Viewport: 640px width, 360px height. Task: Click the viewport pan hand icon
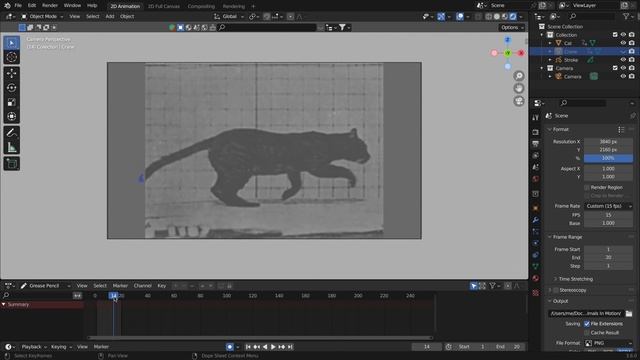click(519, 88)
